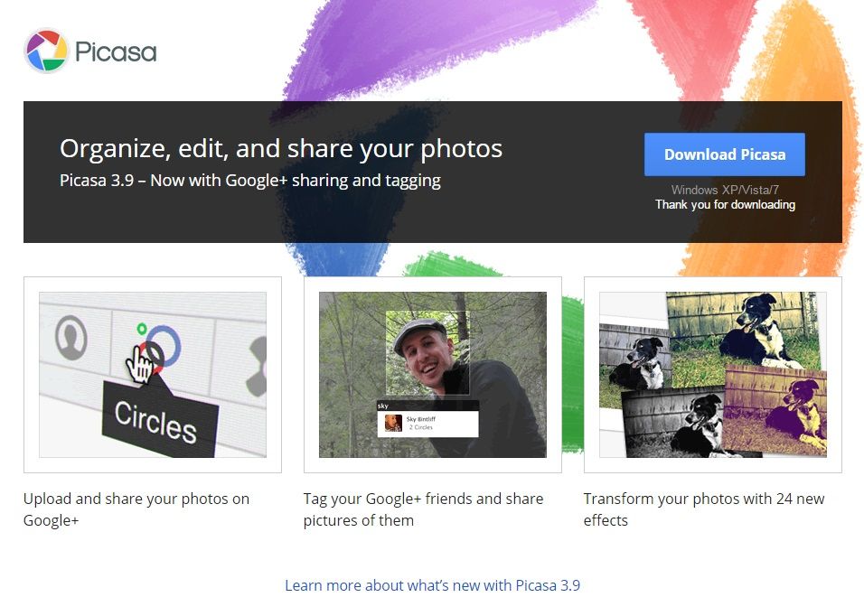
Task: Click Sky Bintliff's small avatar picture
Action: click(x=393, y=423)
